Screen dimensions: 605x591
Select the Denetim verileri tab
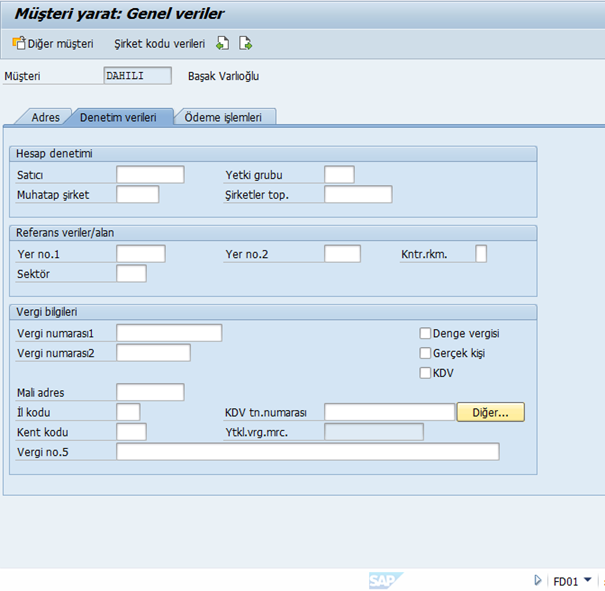tap(118, 117)
